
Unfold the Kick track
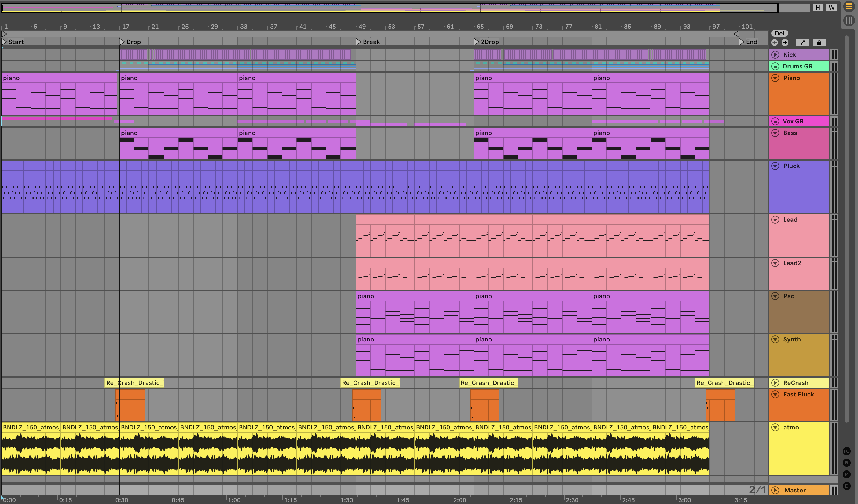775,55
